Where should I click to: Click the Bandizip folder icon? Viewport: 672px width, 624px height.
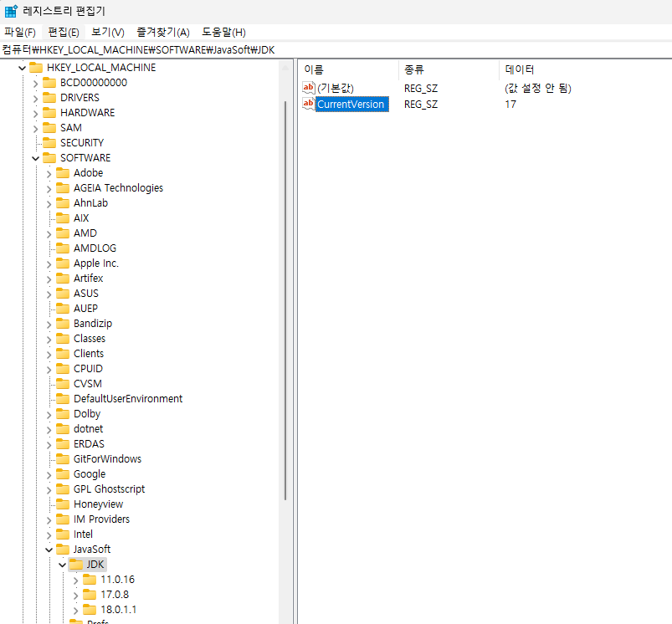[x=63, y=323]
